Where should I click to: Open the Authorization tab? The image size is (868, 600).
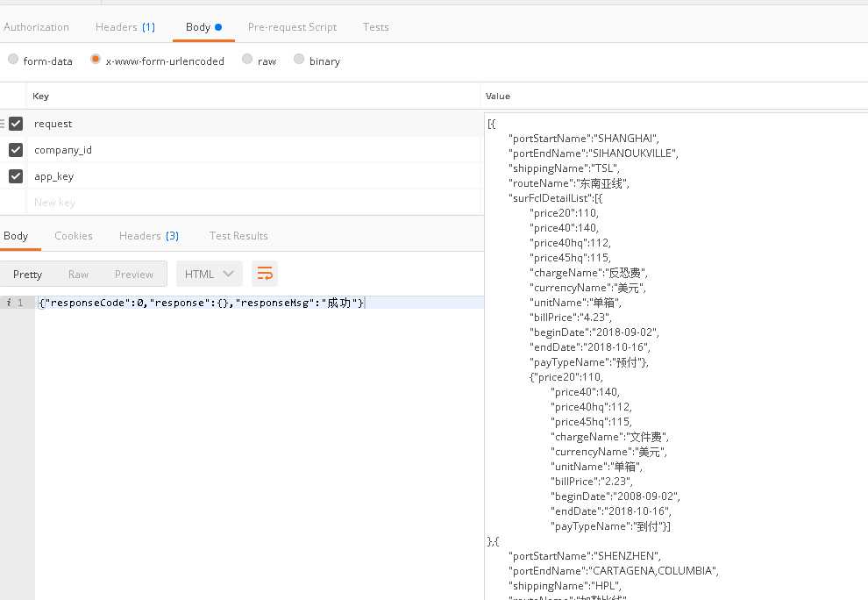coord(36,27)
